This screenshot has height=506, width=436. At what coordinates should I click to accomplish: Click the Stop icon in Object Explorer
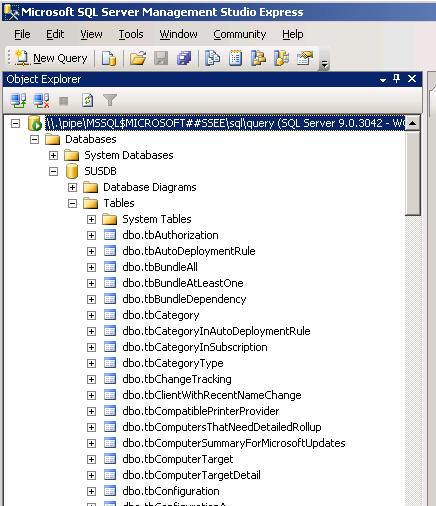(x=64, y=101)
